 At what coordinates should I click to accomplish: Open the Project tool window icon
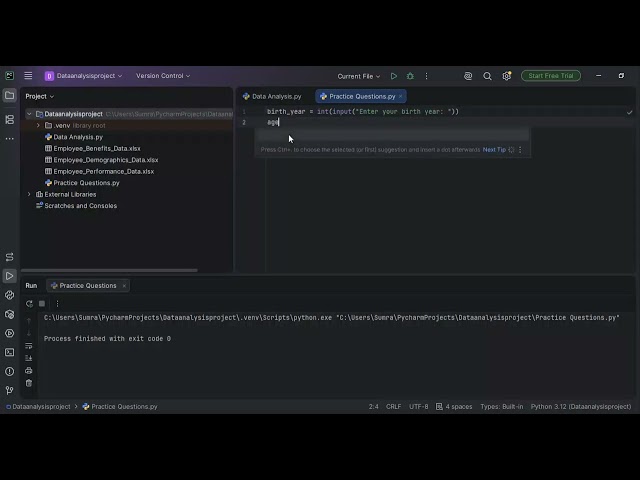(9, 96)
